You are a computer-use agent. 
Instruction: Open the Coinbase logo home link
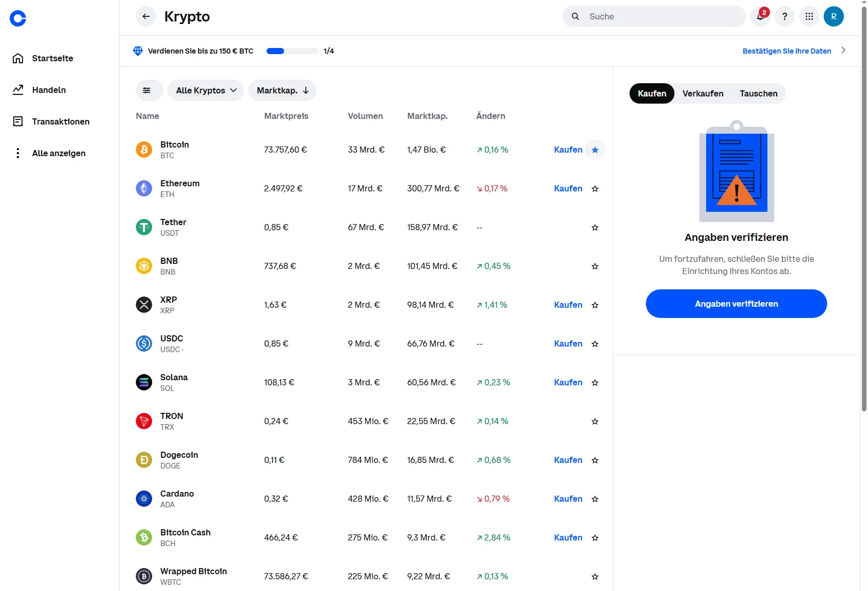pyautogui.click(x=18, y=18)
